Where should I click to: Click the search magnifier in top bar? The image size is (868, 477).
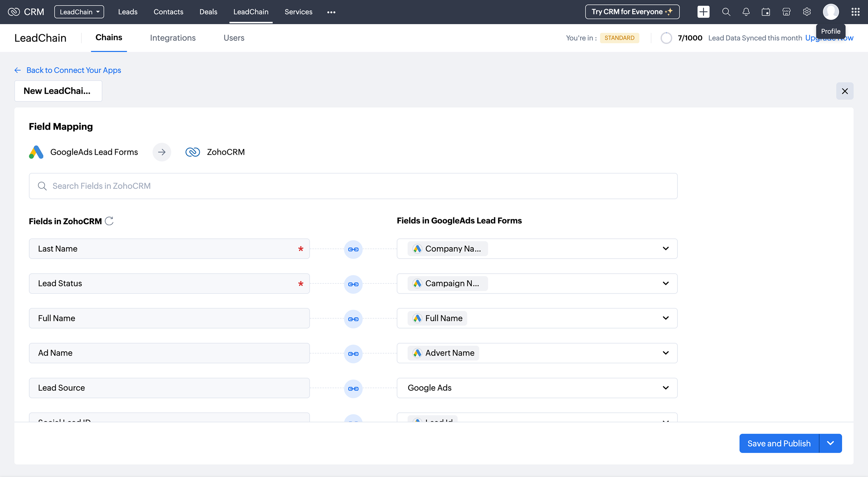pyautogui.click(x=726, y=12)
